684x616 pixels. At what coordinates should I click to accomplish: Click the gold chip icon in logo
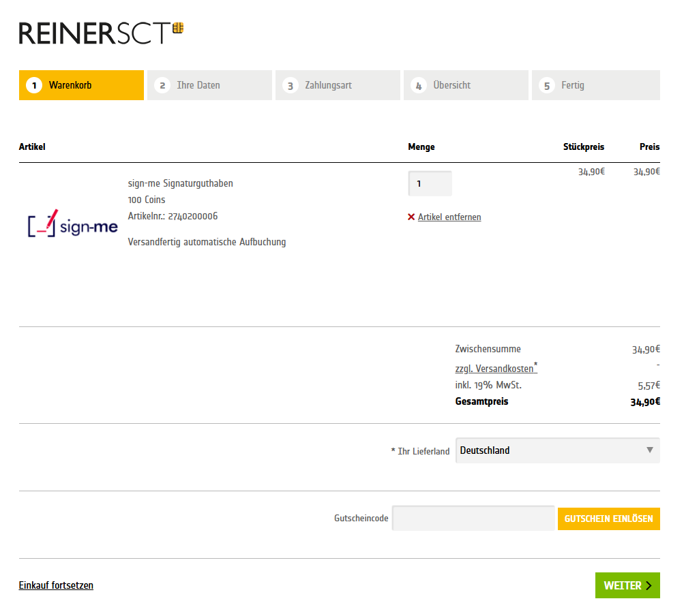pos(178,28)
